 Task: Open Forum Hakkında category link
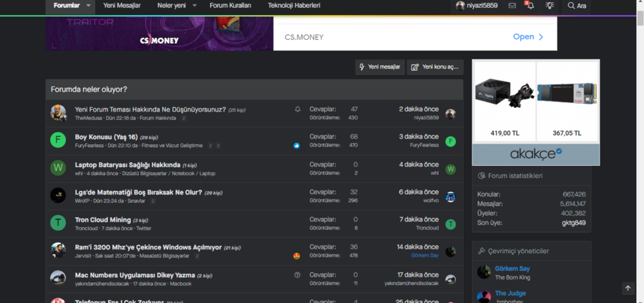point(157,118)
